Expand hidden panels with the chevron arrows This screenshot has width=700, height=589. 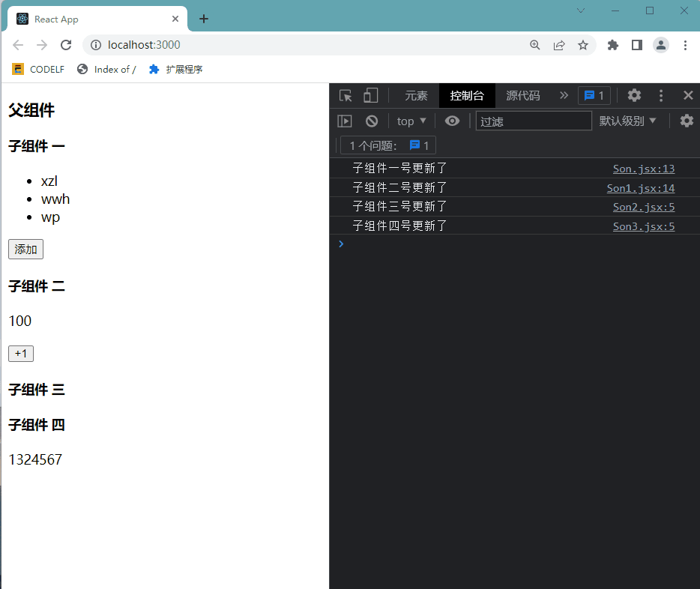tap(564, 95)
